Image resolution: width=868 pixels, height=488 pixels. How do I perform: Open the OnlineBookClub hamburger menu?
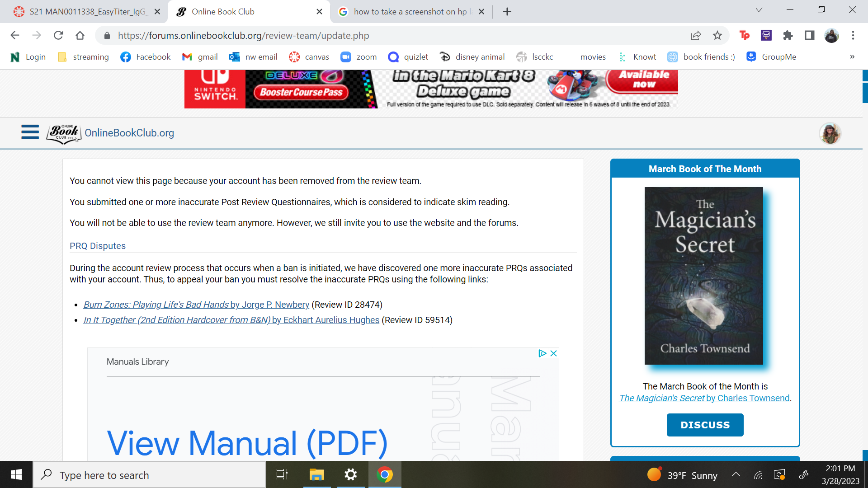pyautogui.click(x=30, y=132)
